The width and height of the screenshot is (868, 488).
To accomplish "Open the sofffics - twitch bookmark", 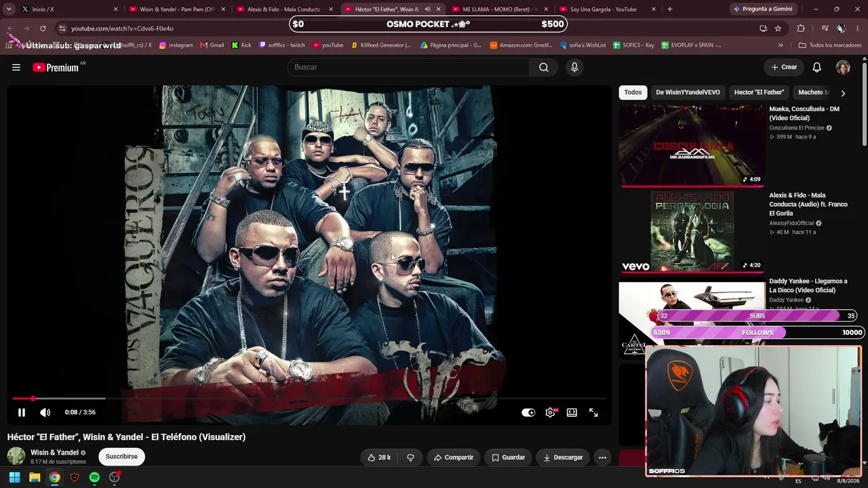I will coord(282,45).
